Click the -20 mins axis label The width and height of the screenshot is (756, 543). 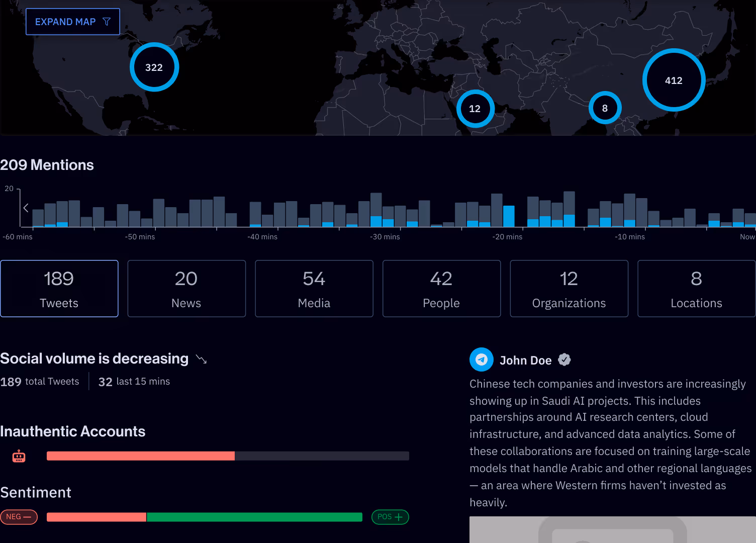508,237
